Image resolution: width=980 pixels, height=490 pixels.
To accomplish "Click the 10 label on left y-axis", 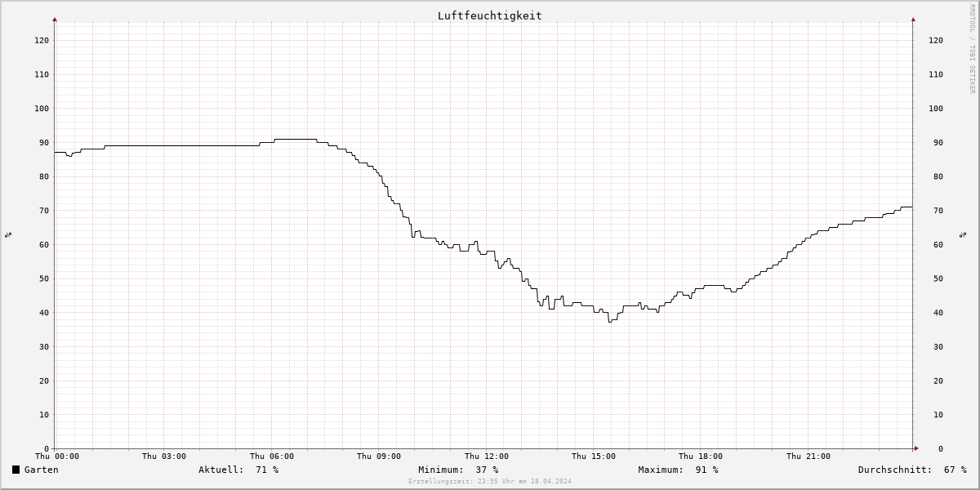I will click(x=44, y=415).
